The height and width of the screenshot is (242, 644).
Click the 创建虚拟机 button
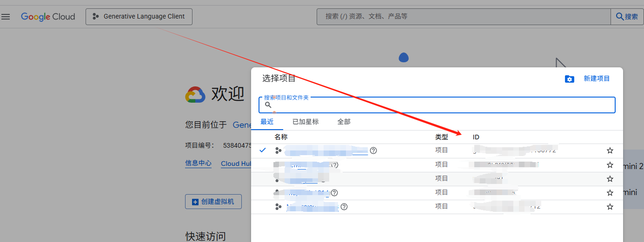pyautogui.click(x=213, y=202)
